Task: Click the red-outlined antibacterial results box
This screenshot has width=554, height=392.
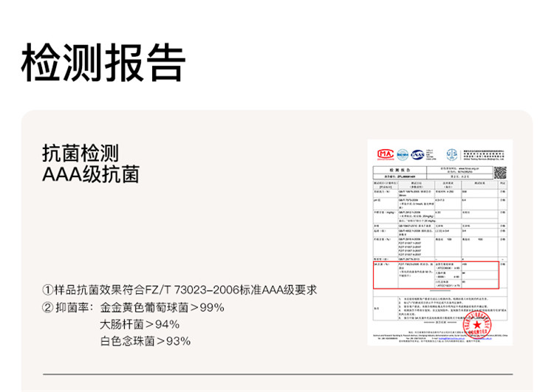Action: 435,274
